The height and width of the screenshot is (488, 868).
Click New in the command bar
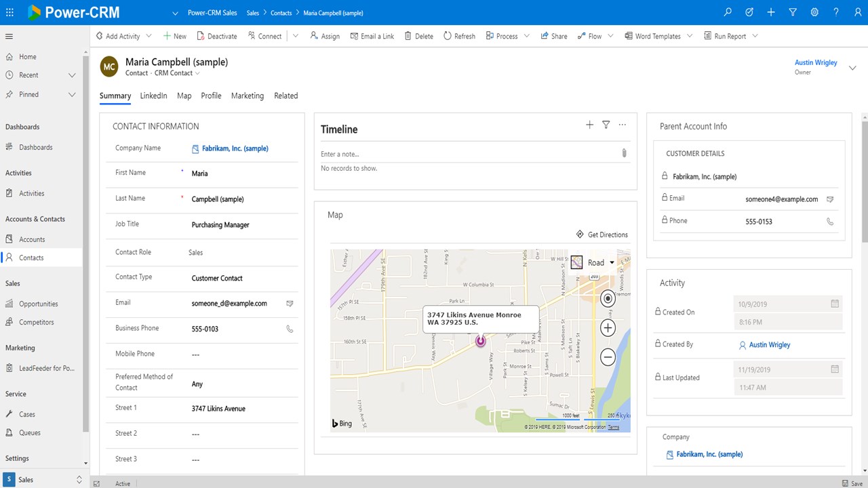tap(175, 36)
